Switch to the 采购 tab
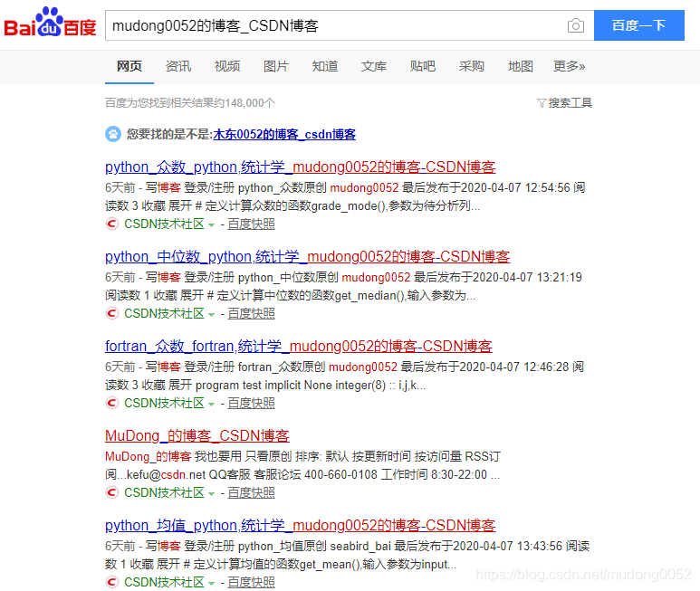700x591 pixels. coord(472,66)
